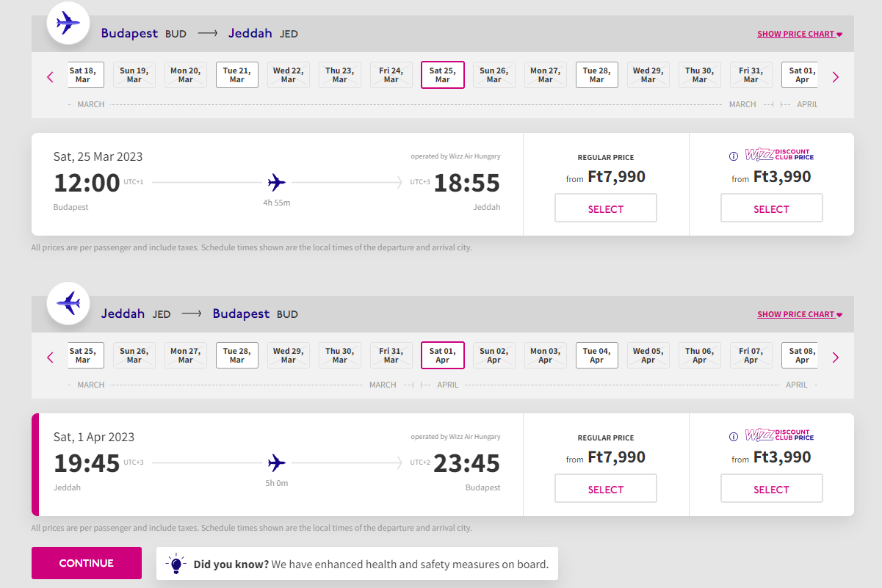Show later outbound dates with the right arrow
This screenshot has width=882, height=588.
point(835,76)
